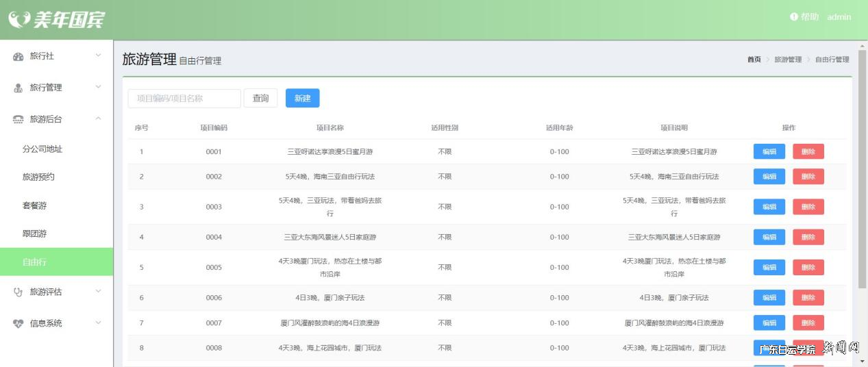Click the 首页 breadcrumb link
This screenshot has width=868, height=367.
(754, 60)
